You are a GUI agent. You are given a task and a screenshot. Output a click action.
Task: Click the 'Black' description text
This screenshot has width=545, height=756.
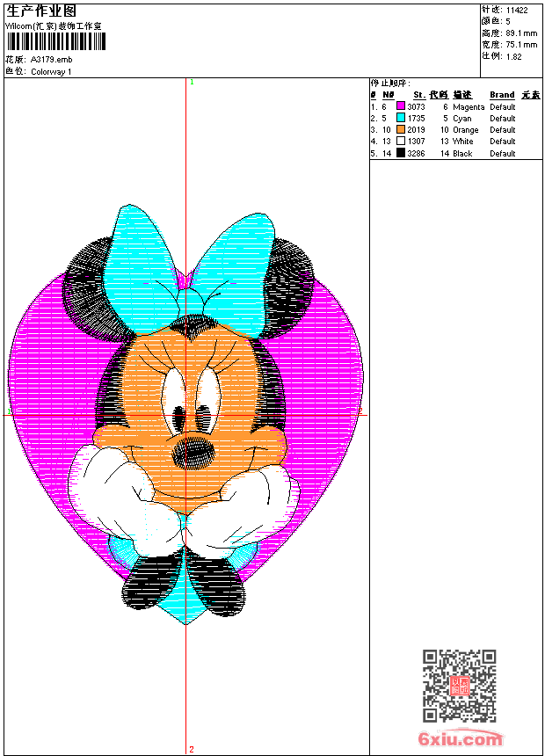pyautogui.click(x=462, y=153)
